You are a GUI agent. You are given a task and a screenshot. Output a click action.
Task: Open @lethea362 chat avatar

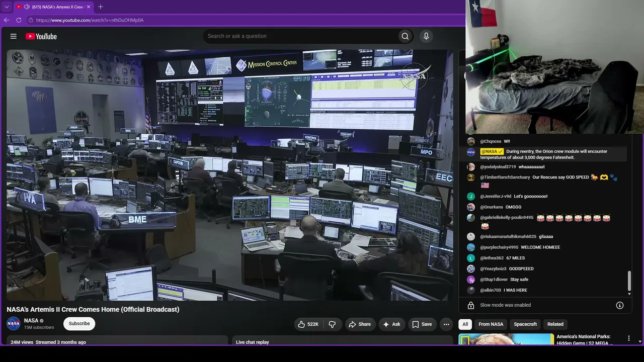coord(471,258)
